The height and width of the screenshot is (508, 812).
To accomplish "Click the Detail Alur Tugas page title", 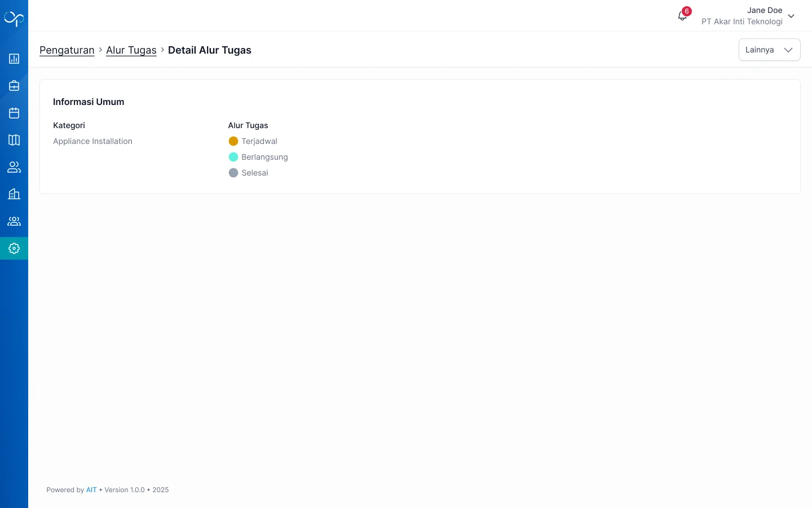I will pos(210,50).
